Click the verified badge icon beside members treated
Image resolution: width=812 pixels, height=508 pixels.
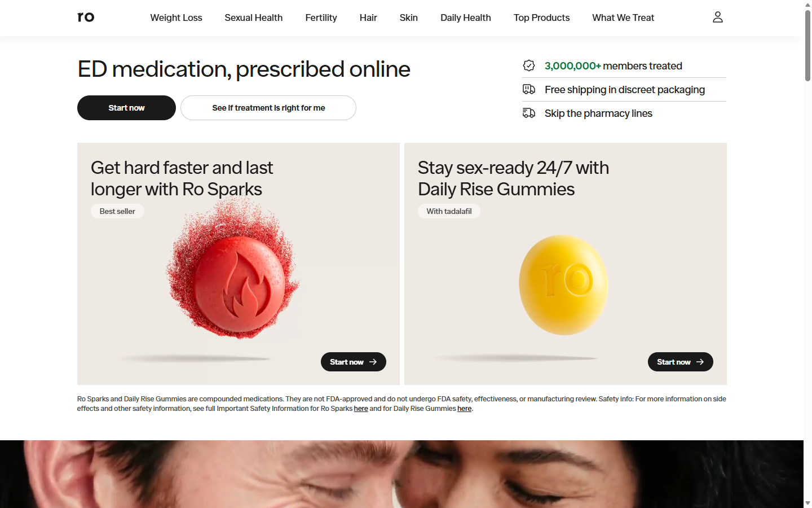tap(529, 65)
